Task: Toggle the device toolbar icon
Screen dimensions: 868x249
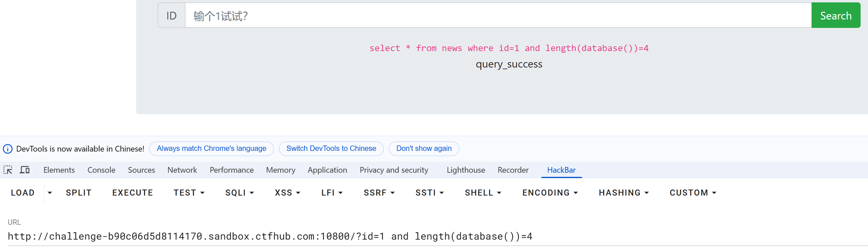Action: (25, 170)
